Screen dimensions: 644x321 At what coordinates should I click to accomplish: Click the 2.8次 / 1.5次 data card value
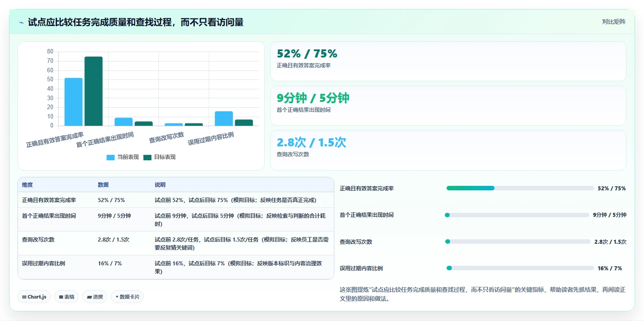click(311, 142)
